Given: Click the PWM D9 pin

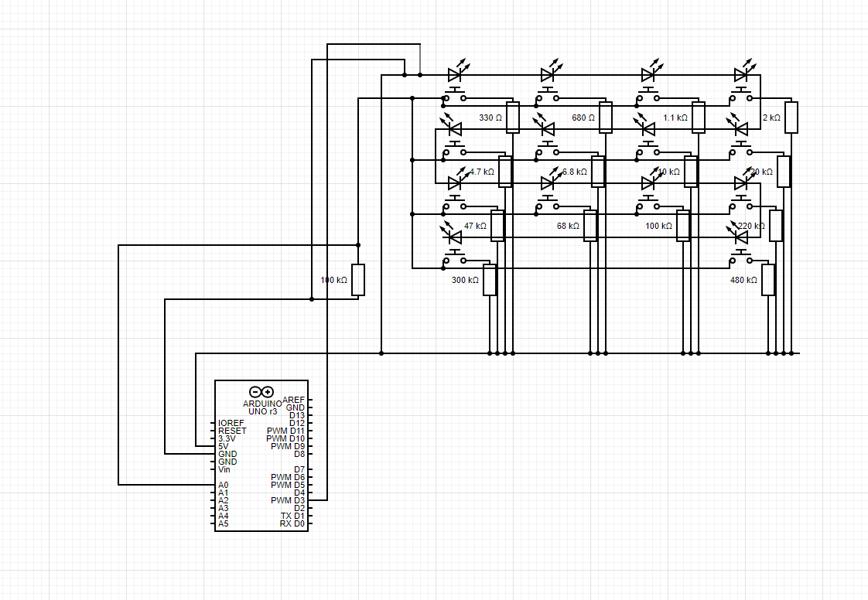Looking at the screenshot, I should (x=288, y=446).
